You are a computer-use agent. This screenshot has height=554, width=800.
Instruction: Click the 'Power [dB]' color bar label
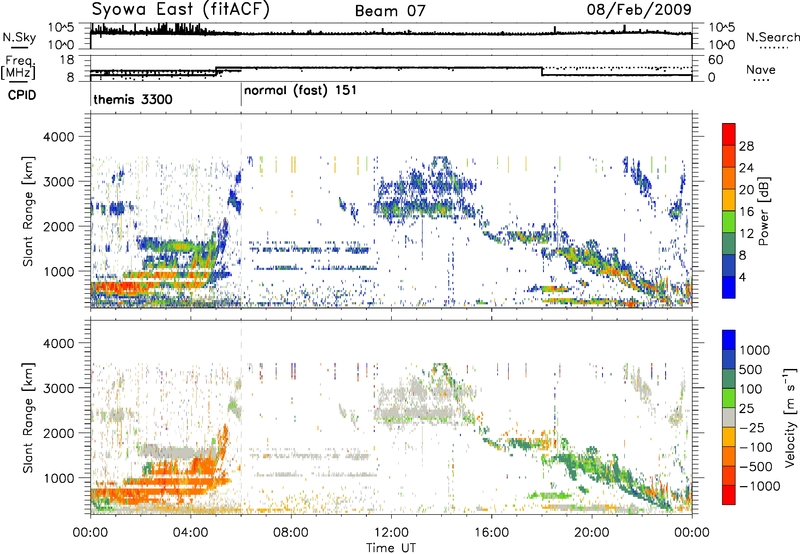(763, 211)
